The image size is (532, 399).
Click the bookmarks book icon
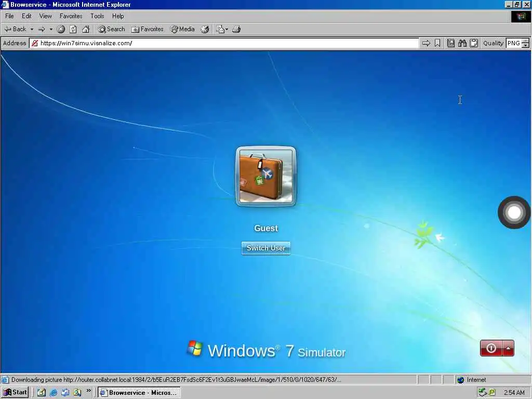(451, 43)
